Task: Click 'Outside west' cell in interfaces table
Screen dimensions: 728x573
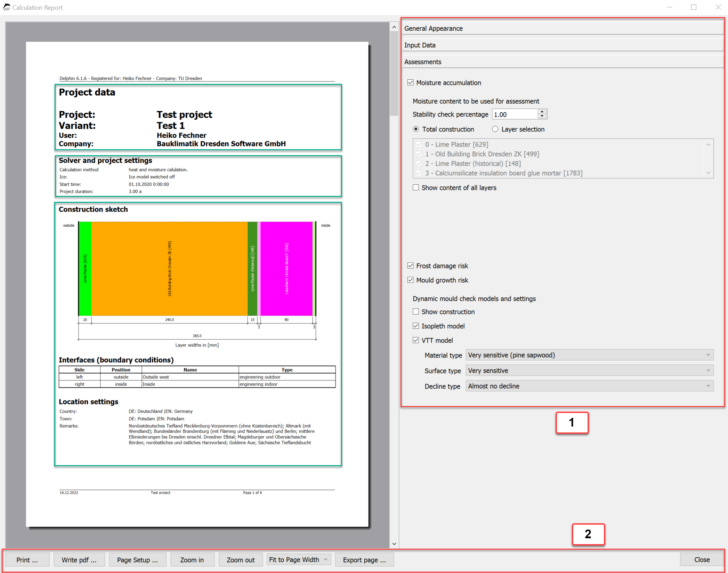Action: 190,377
